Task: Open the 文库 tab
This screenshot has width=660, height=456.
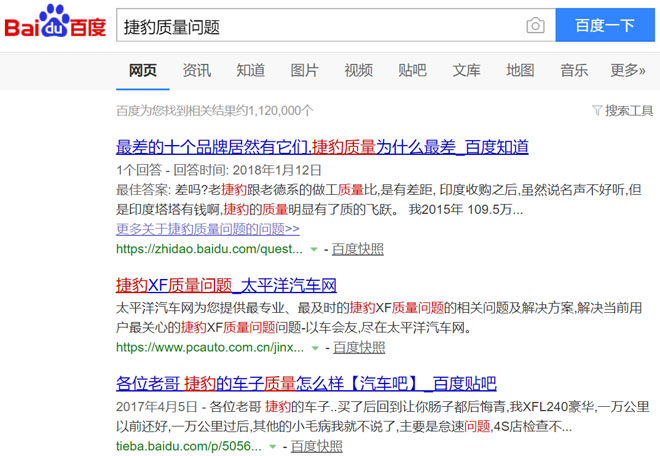Action: coord(466,70)
